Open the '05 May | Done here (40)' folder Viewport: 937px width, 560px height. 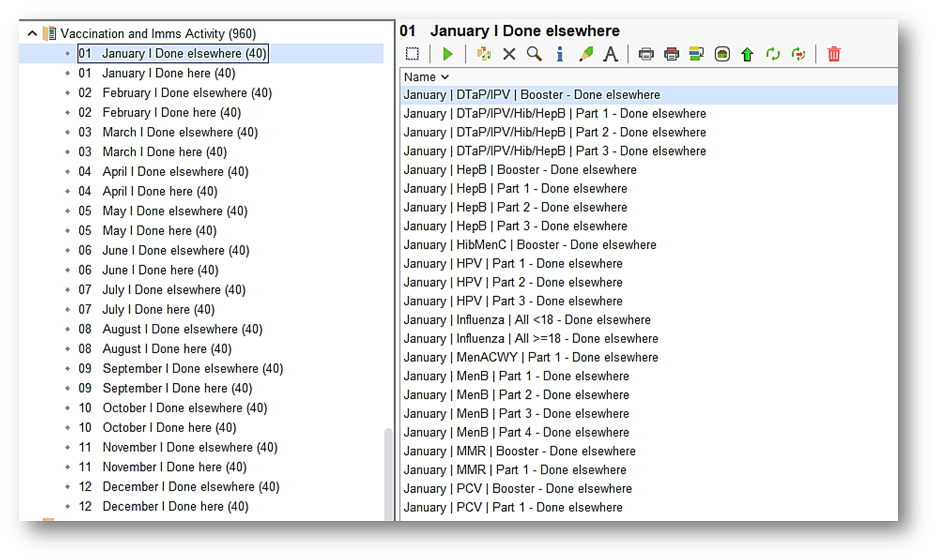click(x=147, y=231)
